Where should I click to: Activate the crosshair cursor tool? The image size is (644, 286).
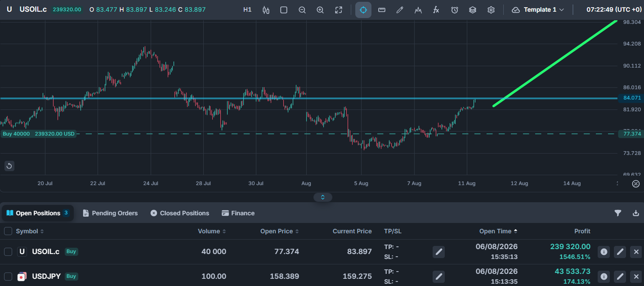pos(363,10)
